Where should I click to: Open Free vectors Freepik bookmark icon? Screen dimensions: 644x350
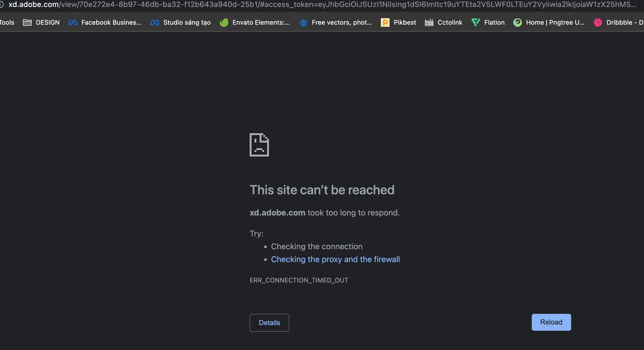click(x=303, y=23)
